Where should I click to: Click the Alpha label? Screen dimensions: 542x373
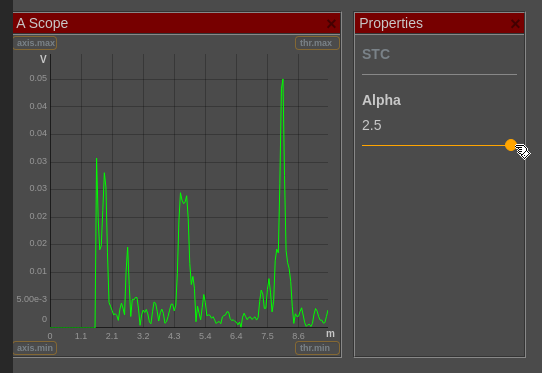(x=381, y=100)
